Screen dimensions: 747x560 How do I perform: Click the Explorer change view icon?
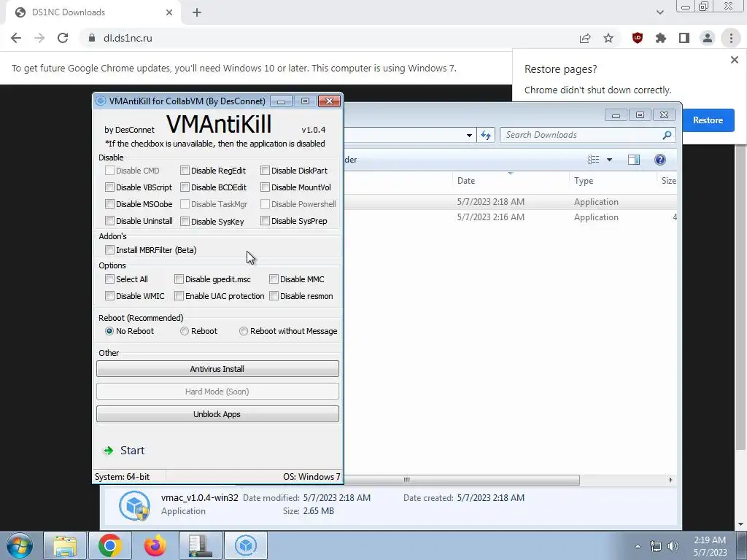pyautogui.click(x=594, y=160)
